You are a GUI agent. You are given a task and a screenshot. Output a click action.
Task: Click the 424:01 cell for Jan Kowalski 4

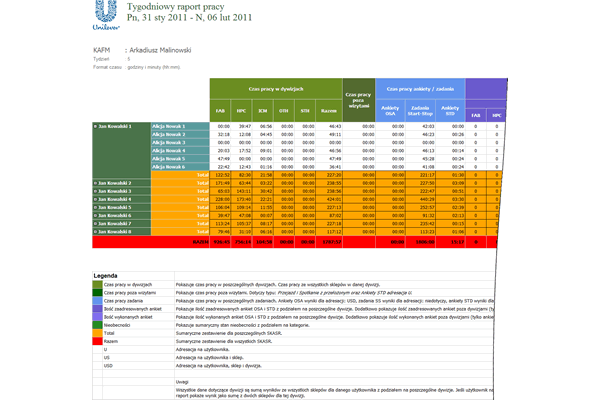pos(329,199)
